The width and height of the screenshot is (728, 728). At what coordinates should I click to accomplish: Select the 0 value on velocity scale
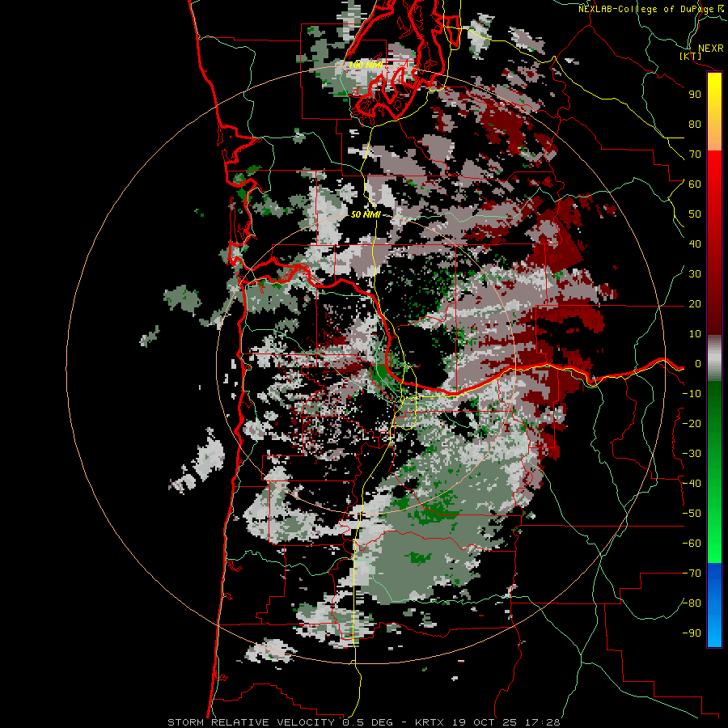[698, 364]
